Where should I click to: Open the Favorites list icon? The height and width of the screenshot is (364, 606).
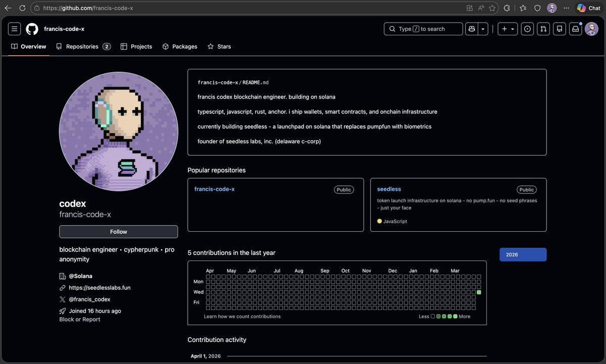(523, 8)
